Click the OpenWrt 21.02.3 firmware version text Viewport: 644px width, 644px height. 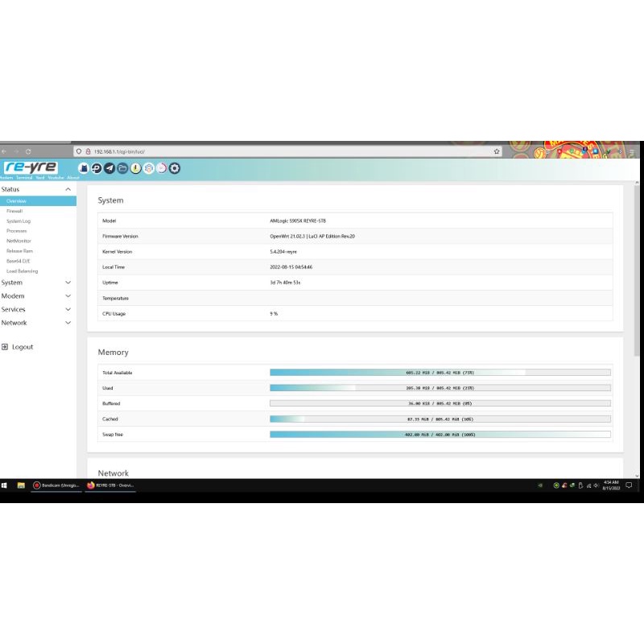312,236
